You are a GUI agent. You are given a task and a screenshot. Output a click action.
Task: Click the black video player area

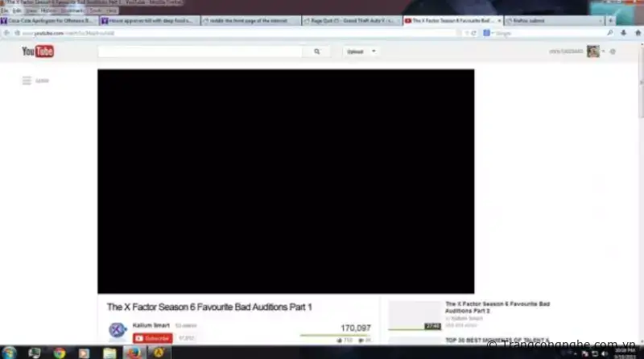(286, 181)
